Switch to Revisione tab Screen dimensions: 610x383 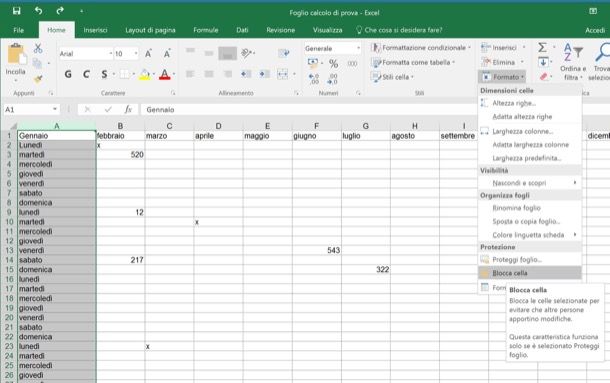(x=280, y=30)
